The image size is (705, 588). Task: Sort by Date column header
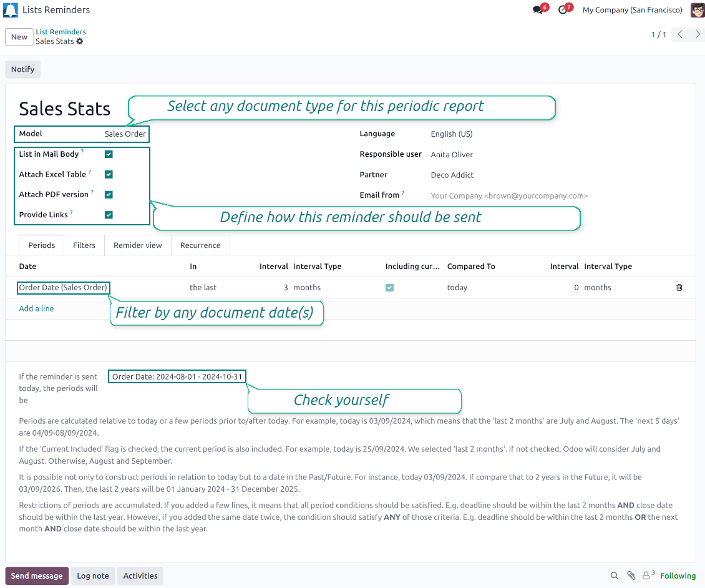pyautogui.click(x=27, y=267)
